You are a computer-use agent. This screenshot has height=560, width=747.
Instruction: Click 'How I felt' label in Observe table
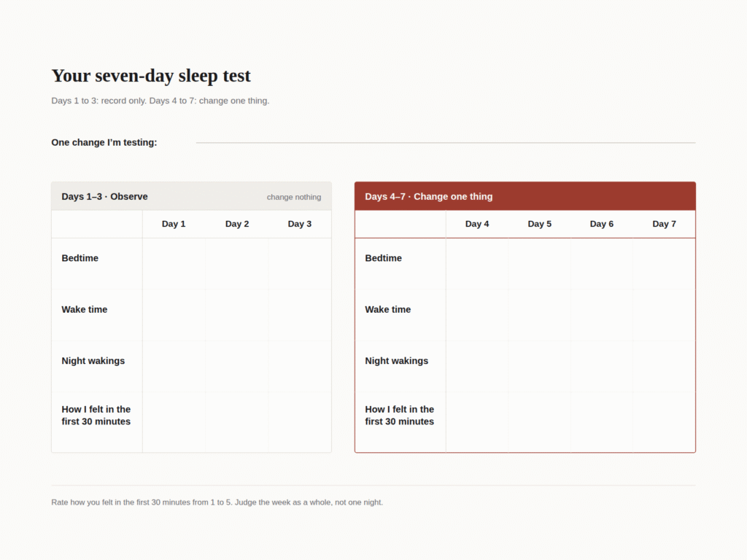click(96, 415)
